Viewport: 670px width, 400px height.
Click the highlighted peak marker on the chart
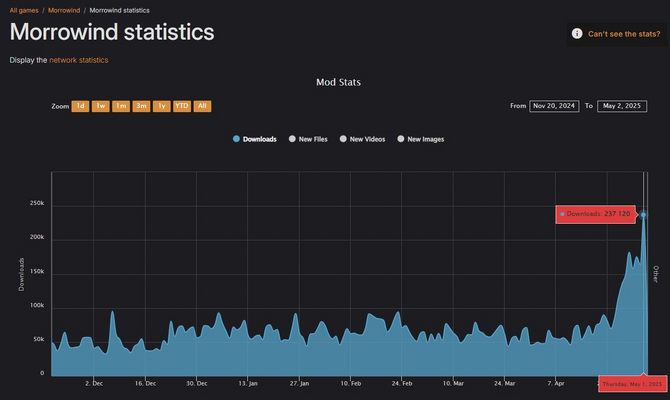[643, 214]
